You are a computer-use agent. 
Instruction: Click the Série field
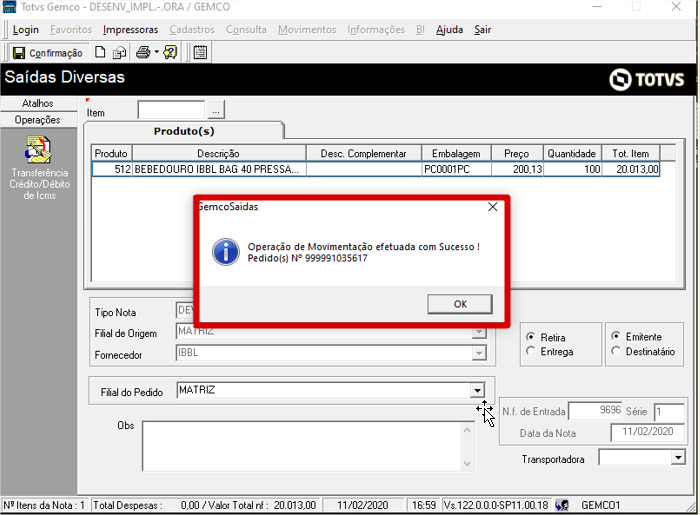point(669,411)
